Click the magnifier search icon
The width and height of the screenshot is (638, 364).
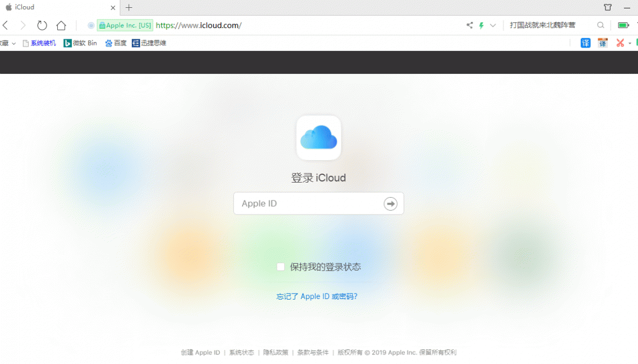point(600,25)
